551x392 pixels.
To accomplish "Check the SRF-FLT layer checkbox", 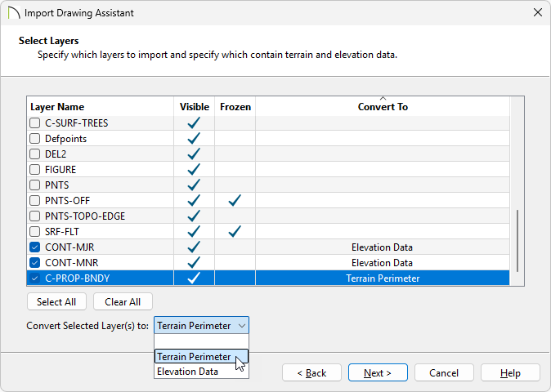I will point(35,232).
